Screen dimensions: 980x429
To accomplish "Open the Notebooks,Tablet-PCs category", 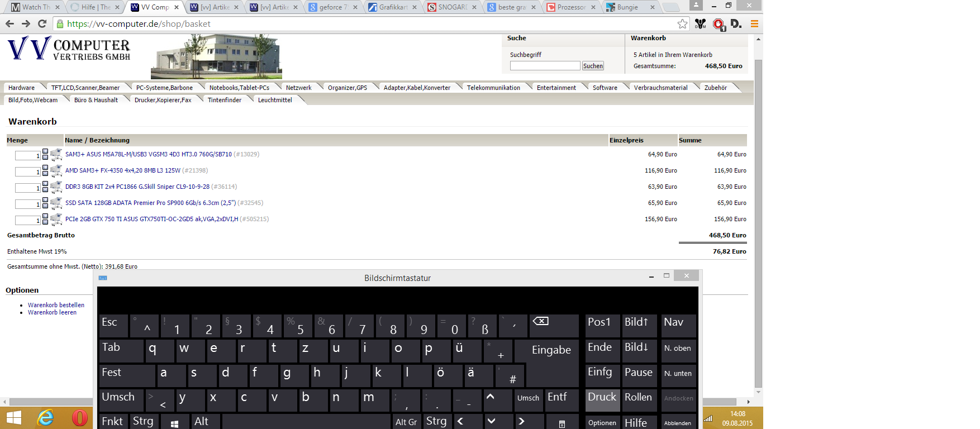I will click(239, 88).
